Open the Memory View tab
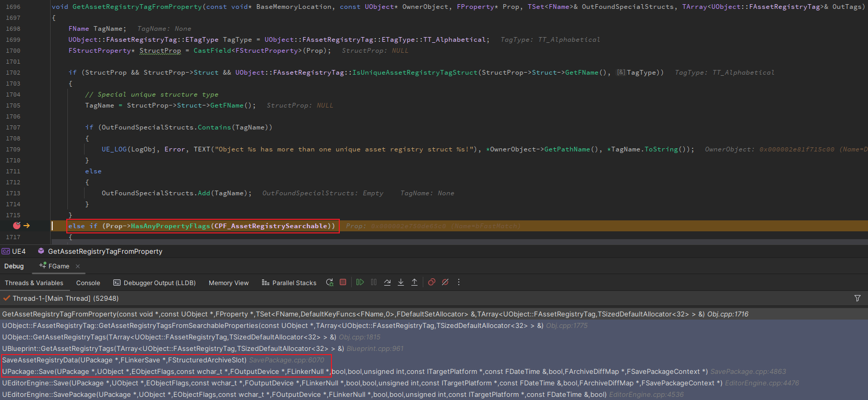 click(229, 283)
